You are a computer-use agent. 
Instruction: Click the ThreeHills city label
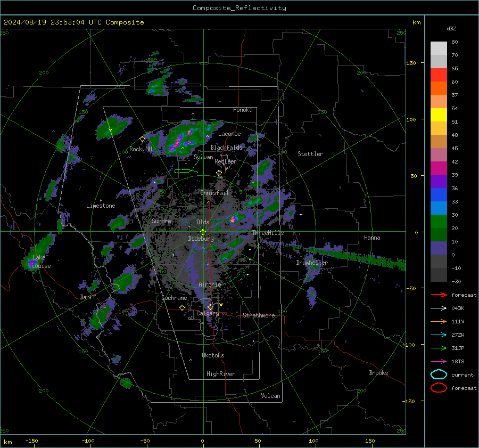(x=268, y=233)
